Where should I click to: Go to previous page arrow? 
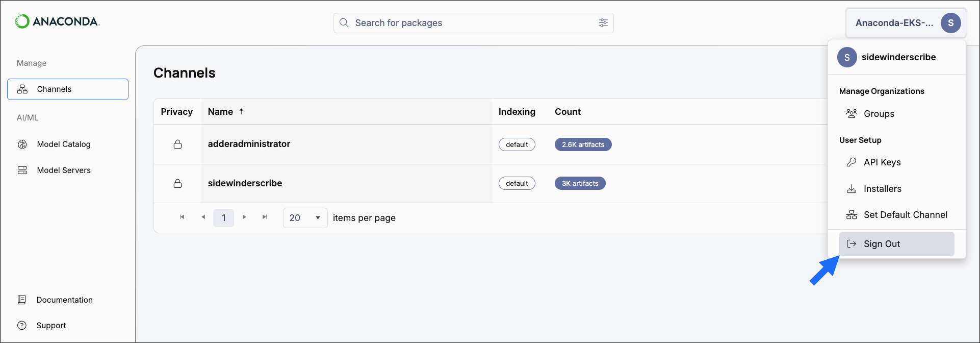(x=203, y=217)
